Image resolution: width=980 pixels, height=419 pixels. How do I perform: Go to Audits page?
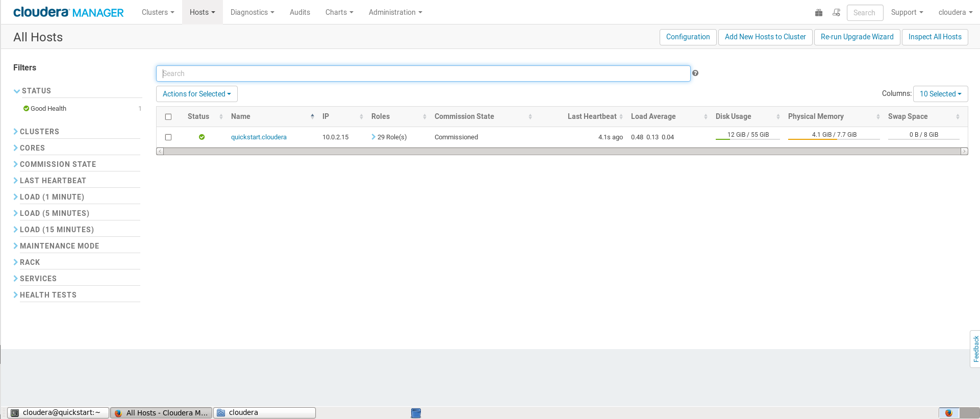pos(300,12)
